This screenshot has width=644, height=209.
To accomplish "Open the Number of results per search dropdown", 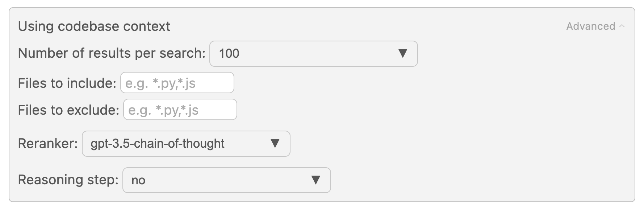I will coord(313,54).
